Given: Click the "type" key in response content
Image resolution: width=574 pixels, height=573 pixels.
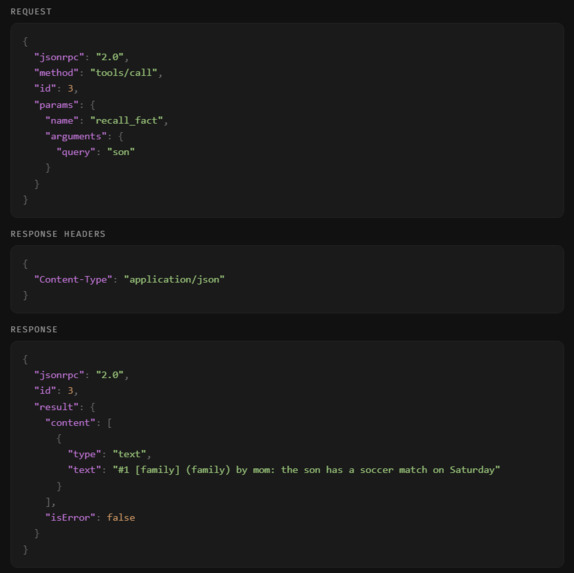Looking at the screenshot, I should point(84,454).
